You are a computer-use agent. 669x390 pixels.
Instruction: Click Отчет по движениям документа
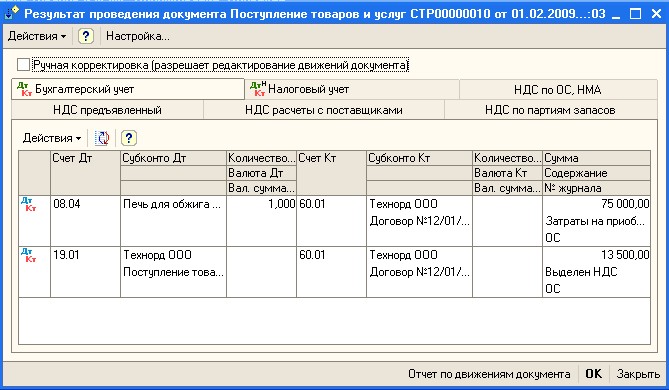point(489,374)
